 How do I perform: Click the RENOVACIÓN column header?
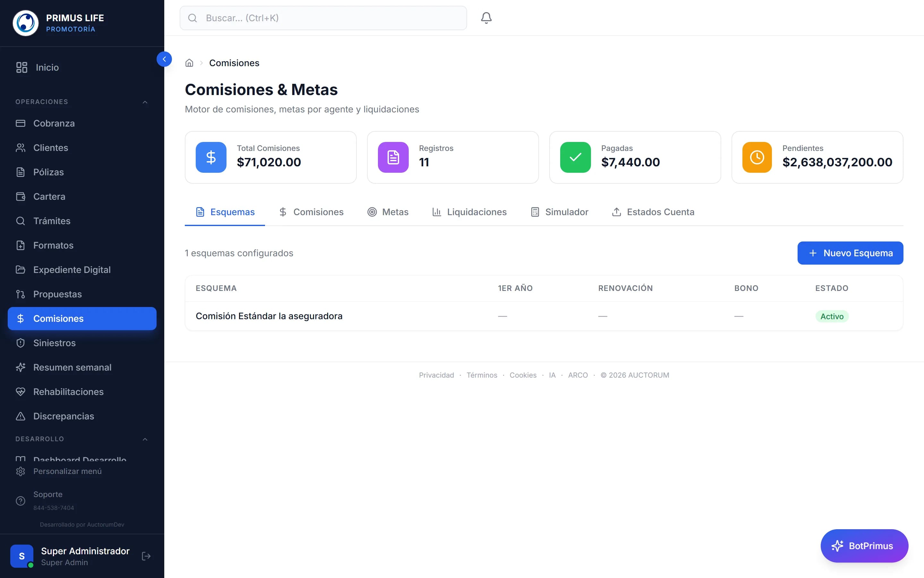pos(625,288)
